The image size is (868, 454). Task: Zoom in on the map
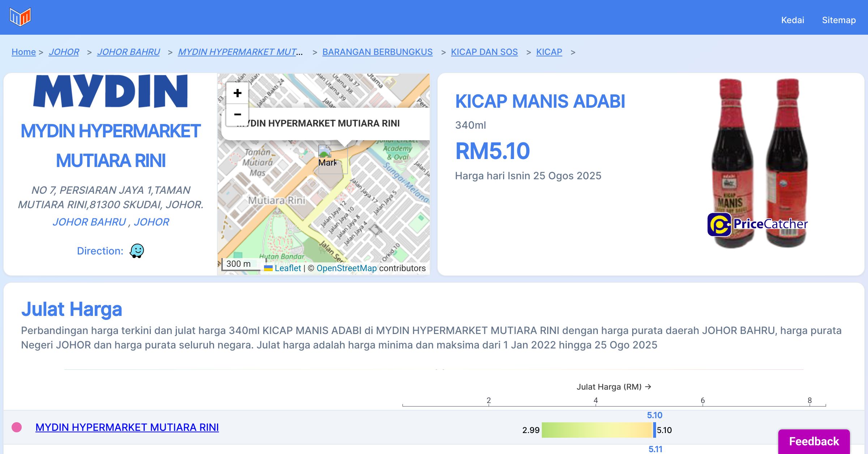coord(237,93)
